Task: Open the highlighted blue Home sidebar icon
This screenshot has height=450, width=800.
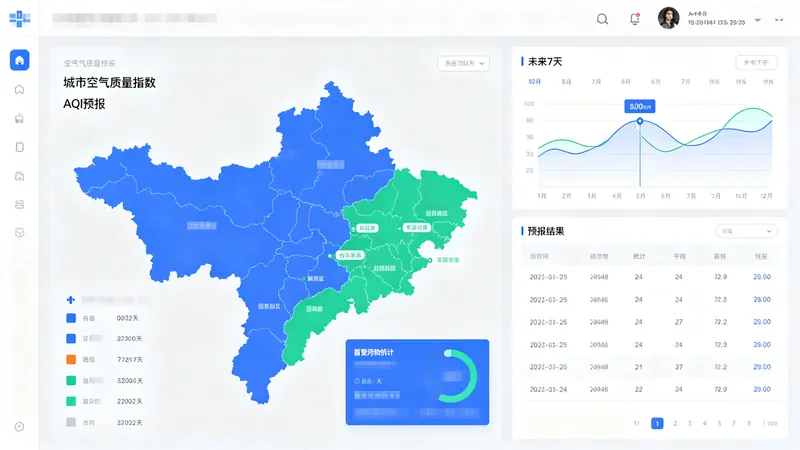Action: [x=19, y=60]
